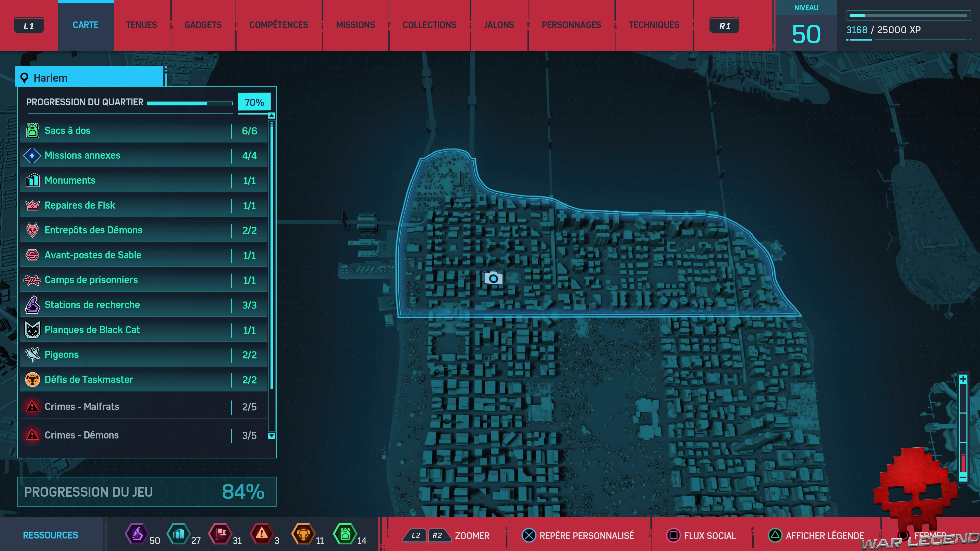The height and width of the screenshot is (551, 980).
Task: Click the Planques de Black Cat icon
Action: click(32, 330)
